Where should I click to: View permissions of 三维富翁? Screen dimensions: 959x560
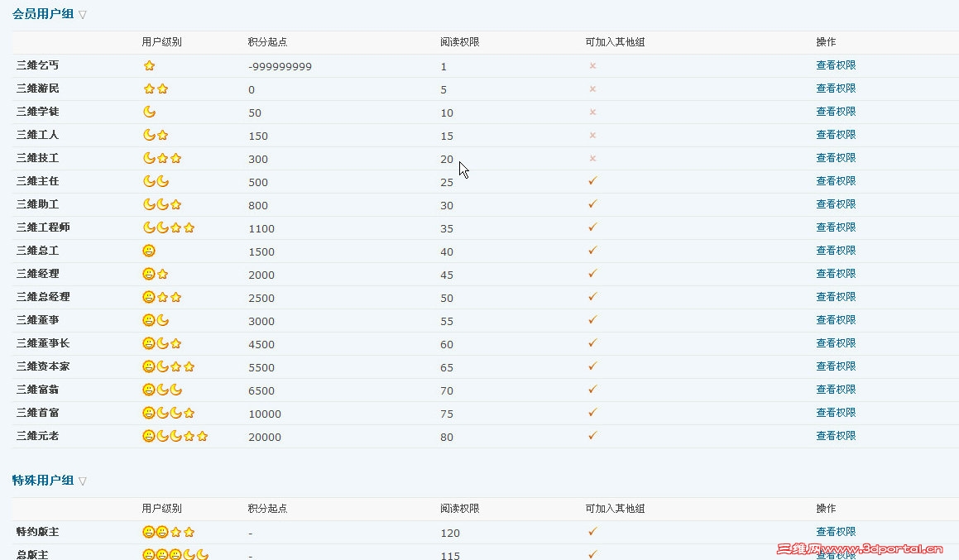[836, 390]
